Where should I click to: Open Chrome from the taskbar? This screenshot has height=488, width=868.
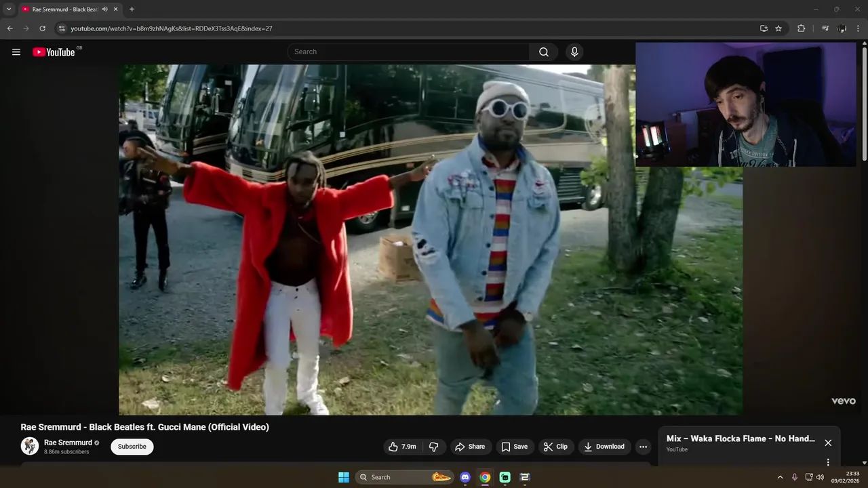[485, 477]
